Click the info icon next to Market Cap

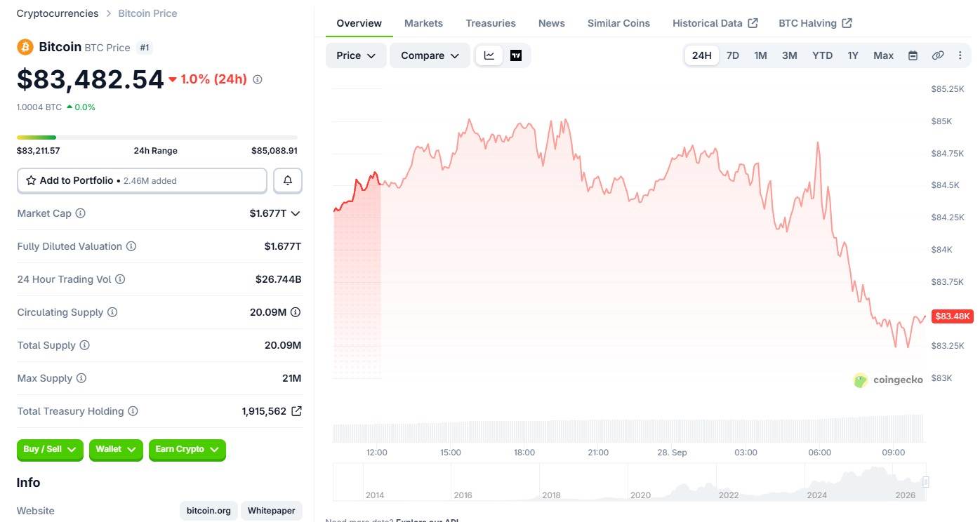[x=81, y=213]
